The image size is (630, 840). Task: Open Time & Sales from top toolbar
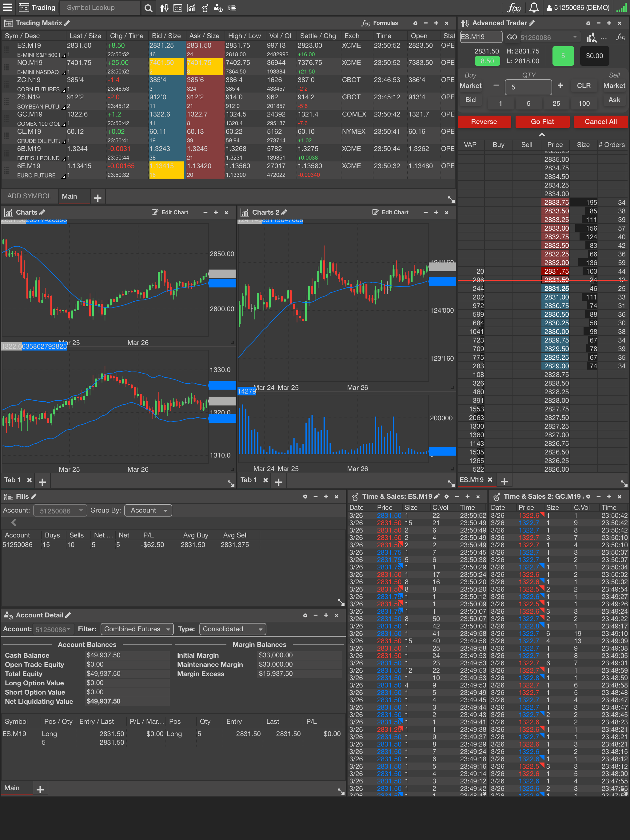click(x=205, y=8)
